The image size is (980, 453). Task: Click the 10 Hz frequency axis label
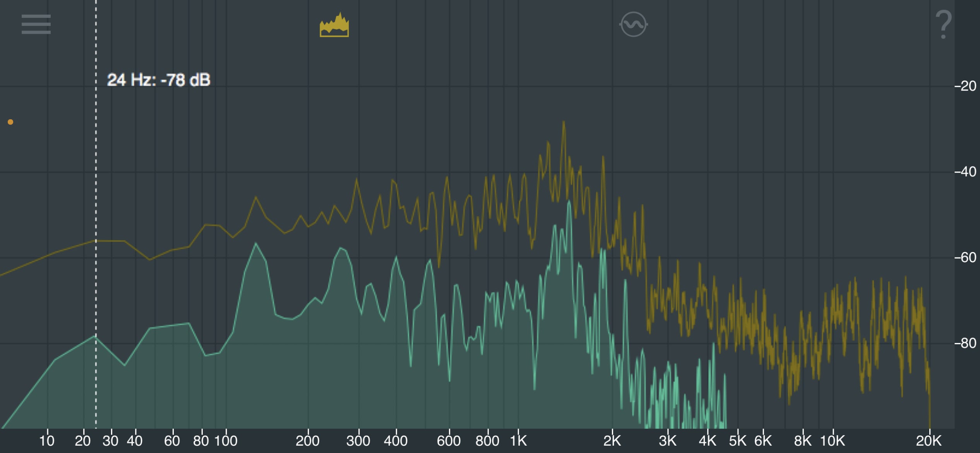47,441
